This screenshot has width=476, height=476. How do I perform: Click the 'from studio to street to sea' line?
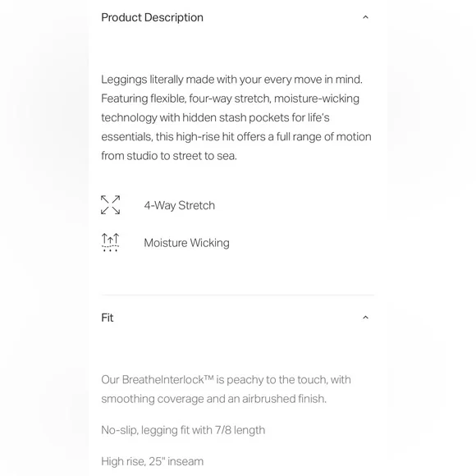[169, 156]
